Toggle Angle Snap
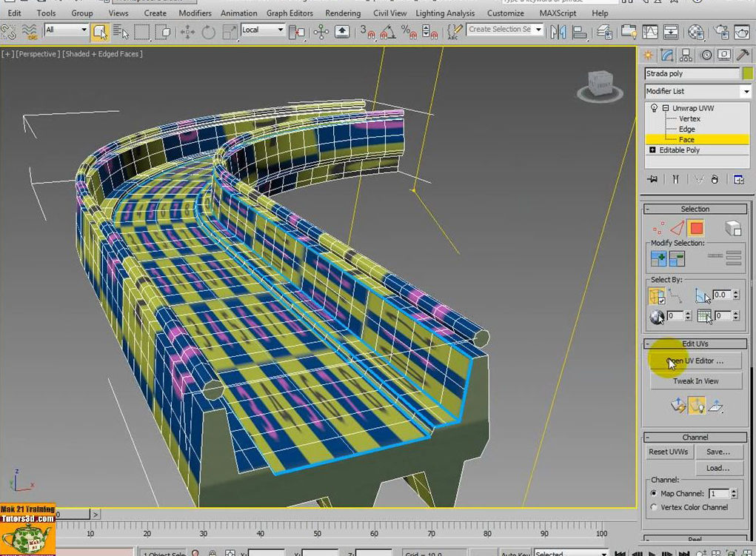Screen dimensions: 756x556 tap(389, 33)
